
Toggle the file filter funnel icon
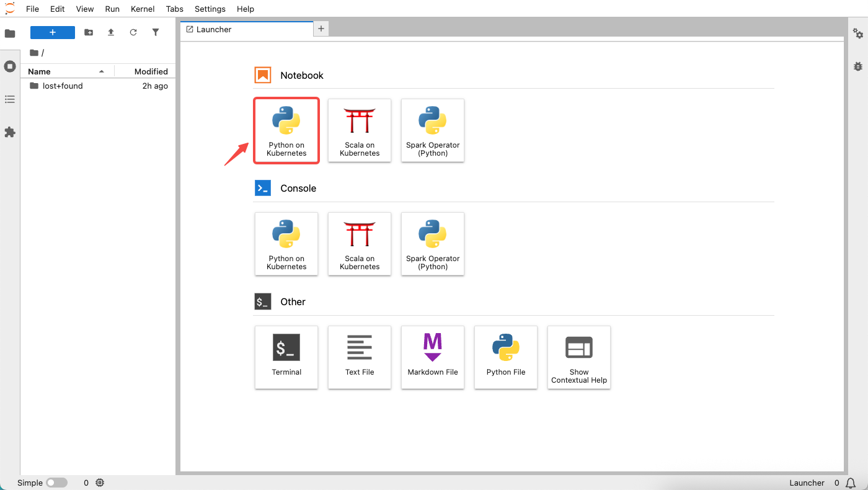pyautogui.click(x=156, y=32)
